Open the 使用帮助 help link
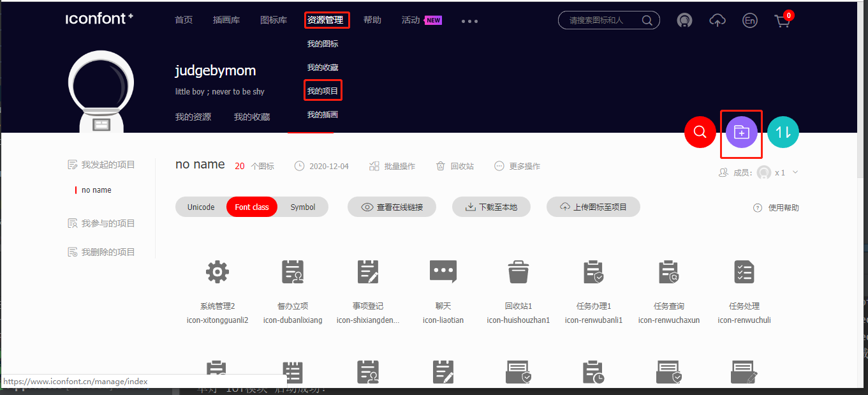This screenshot has height=395, width=868. tap(776, 207)
